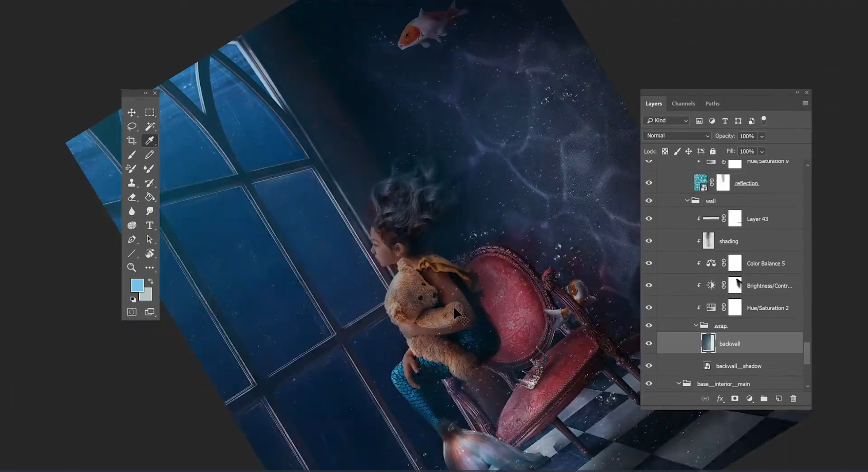Open the Kind filter dropdown

pyautogui.click(x=667, y=120)
